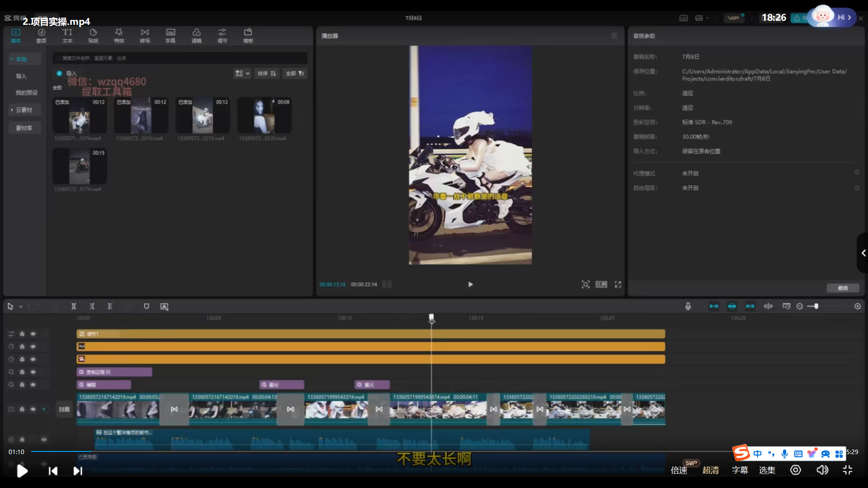Toggle the main track magnet snap icon

714,306
